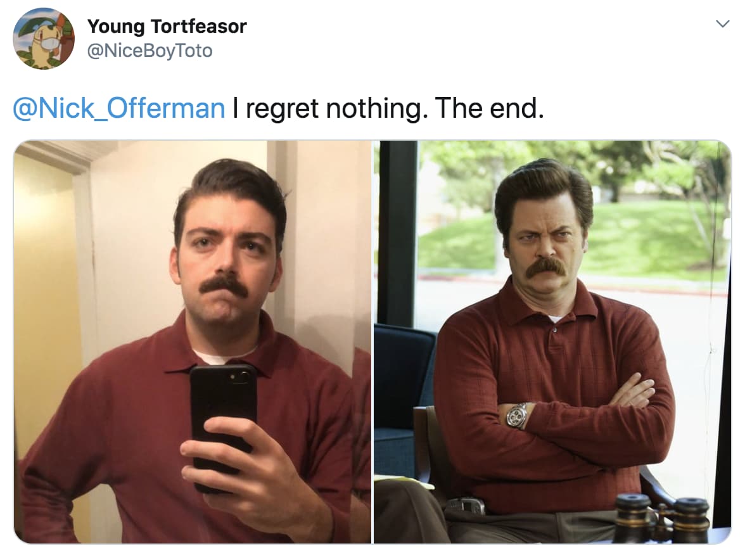Expand the down-arrow at tweet's top right
The width and height of the screenshot is (745, 560).
(722, 23)
